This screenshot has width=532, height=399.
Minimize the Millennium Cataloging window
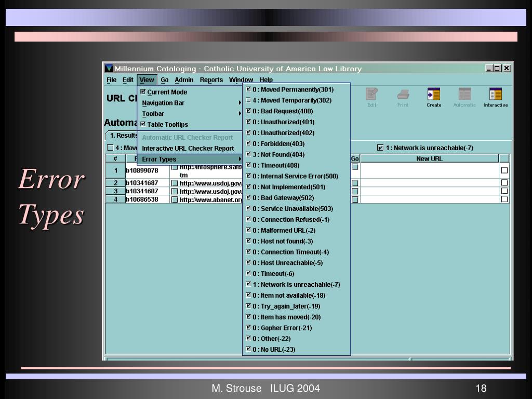pos(489,68)
